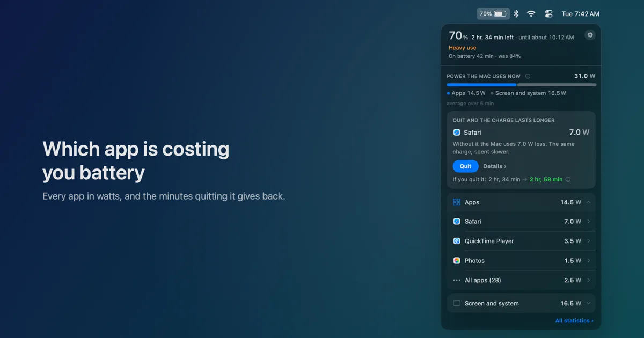This screenshot has height=338, width=644.
Task: Open Control Center menu bar icon
Action: tap(548, 14)
